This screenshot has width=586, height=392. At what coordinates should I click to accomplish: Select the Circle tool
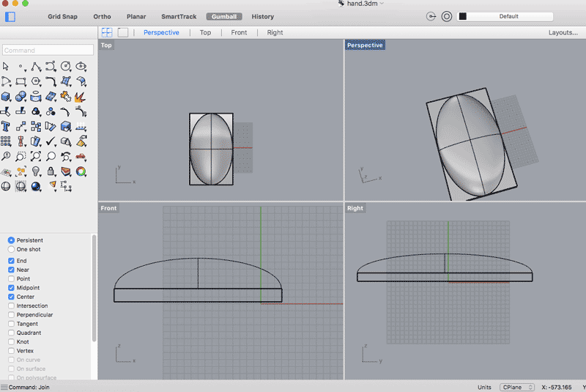pyautogui.click(x=66, y=67)
